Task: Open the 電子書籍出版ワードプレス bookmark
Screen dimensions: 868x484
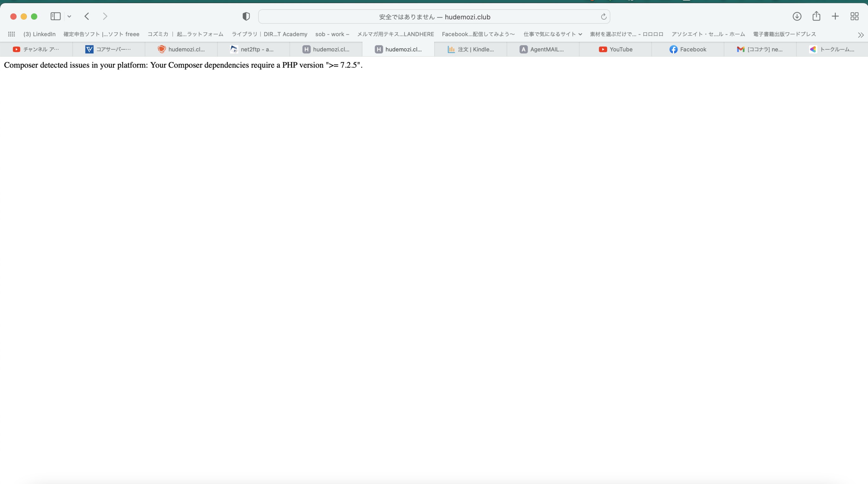Action: [784, 34]
